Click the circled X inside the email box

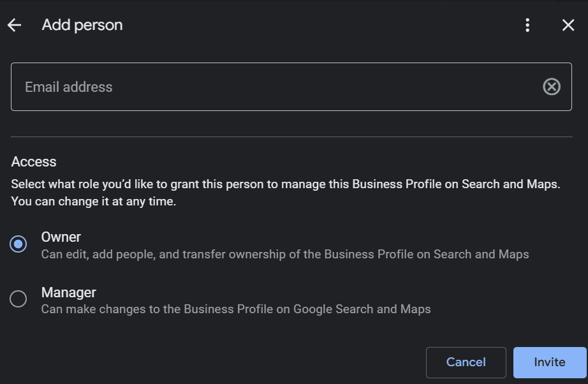552,86
